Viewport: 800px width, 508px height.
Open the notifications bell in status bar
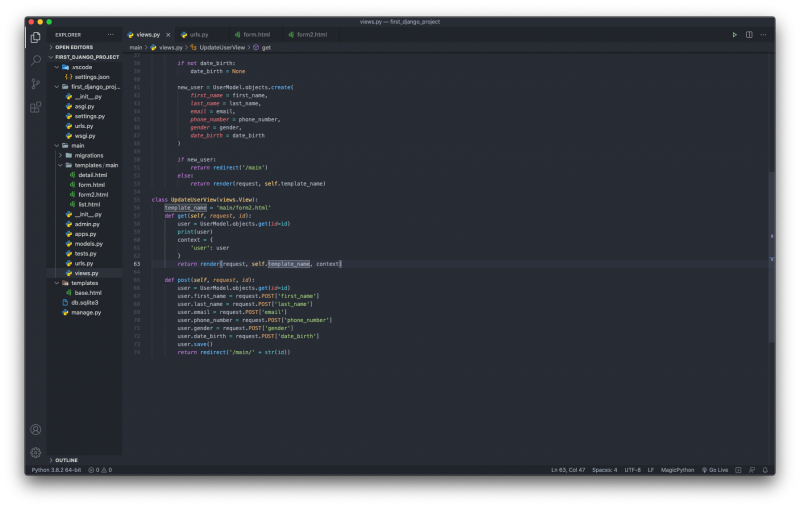click(x=765, y=470)
